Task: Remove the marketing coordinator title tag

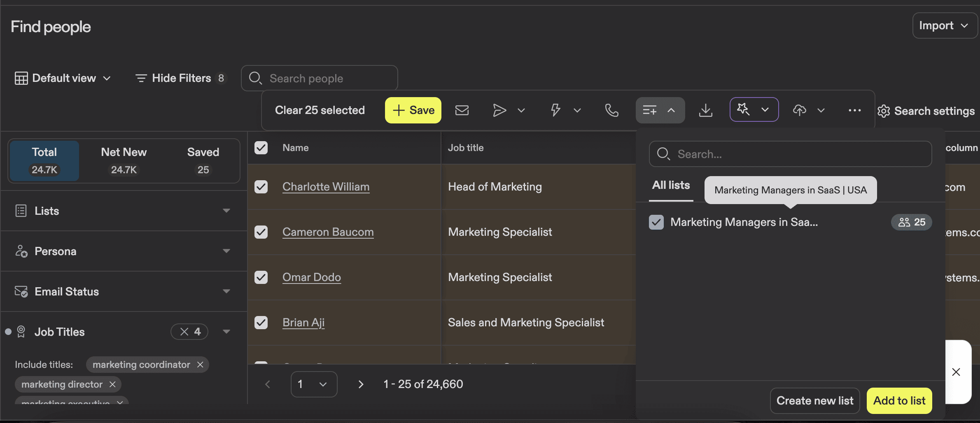Action: point(200,365)
